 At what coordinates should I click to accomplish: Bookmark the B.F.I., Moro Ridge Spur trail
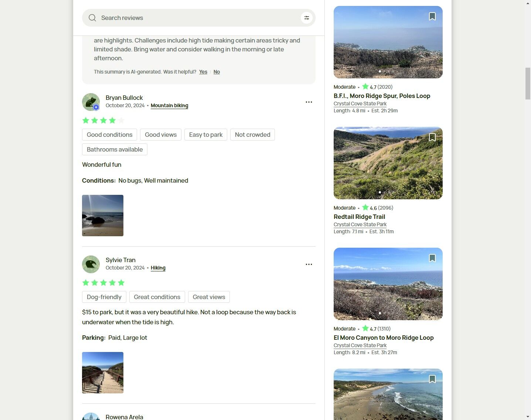[432, 16]
